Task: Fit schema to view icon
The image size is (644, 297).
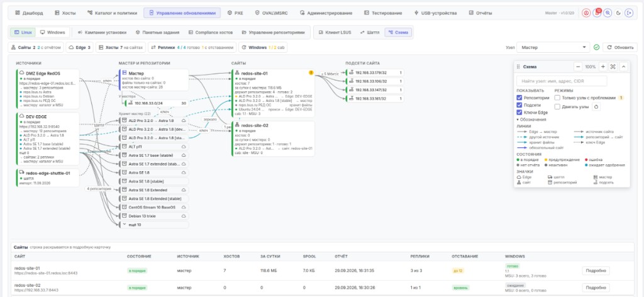Action: coord(613,67)
